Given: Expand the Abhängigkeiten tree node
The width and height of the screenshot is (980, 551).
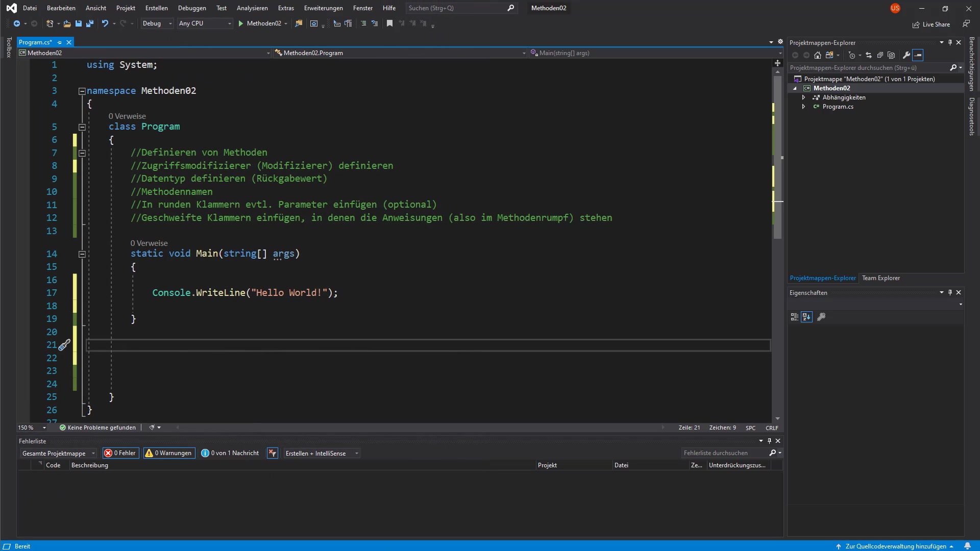Looking at the screenshot, I should (803, 97).
